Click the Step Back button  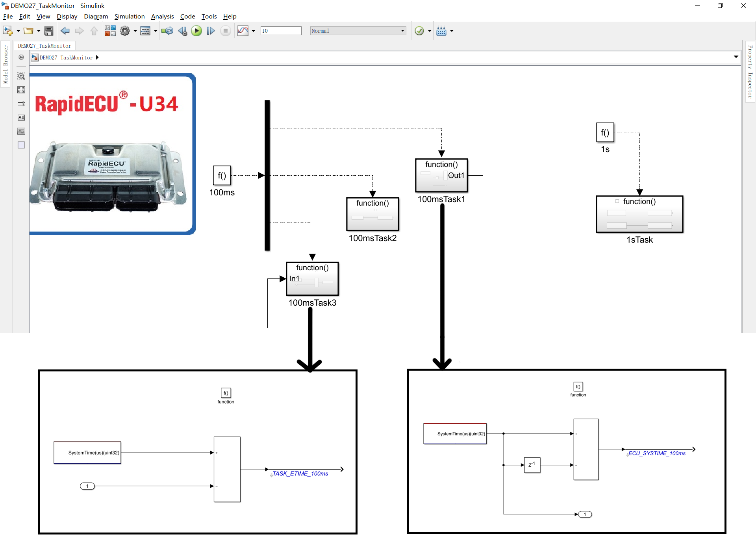[x=182, y=31]
